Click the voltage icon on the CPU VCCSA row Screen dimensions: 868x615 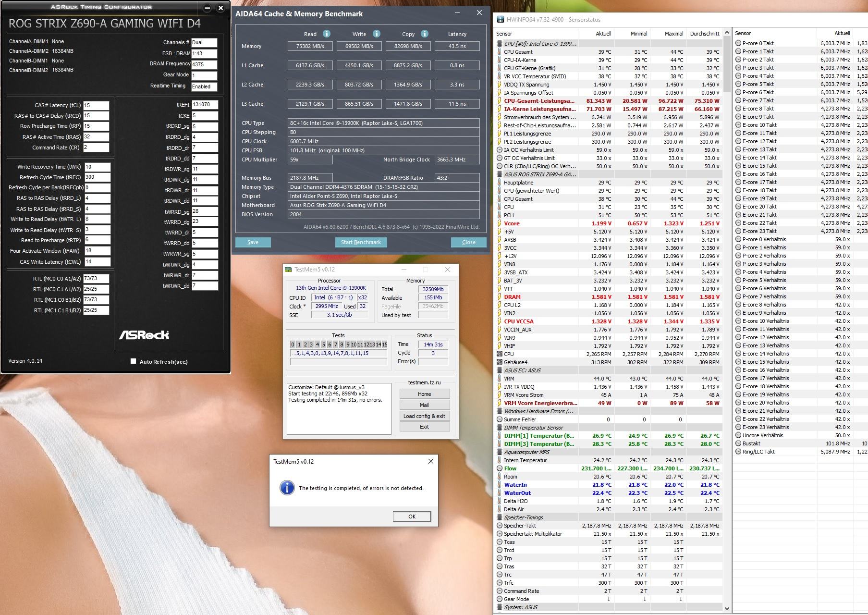coord(500,321)
